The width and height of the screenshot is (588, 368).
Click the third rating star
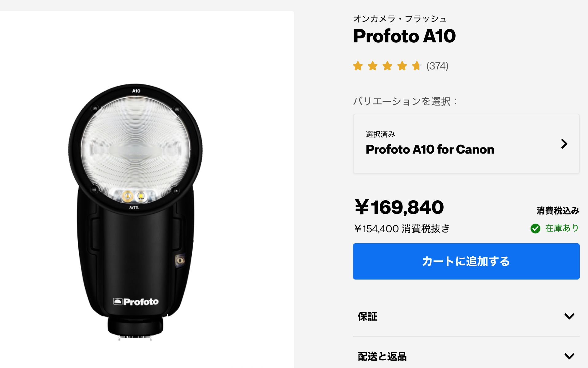click(387, 66)
